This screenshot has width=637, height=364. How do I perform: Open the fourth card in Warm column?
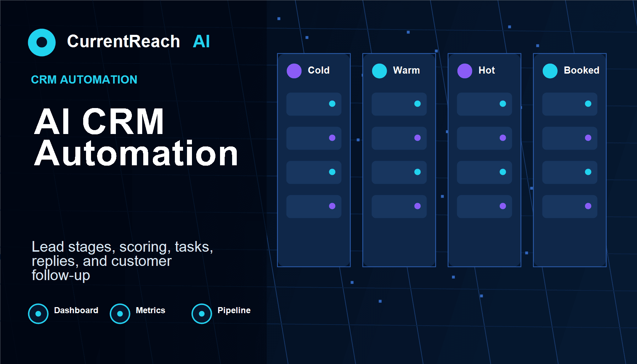399,207
